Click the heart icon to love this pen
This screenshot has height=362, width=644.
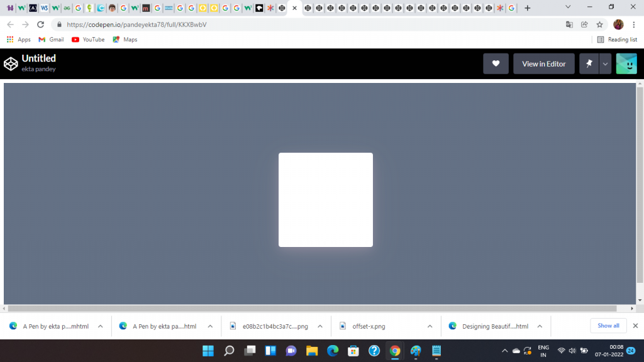[496, 63]
